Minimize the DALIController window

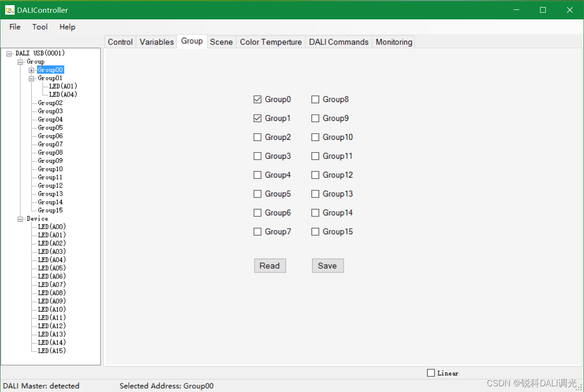(516, 10)
